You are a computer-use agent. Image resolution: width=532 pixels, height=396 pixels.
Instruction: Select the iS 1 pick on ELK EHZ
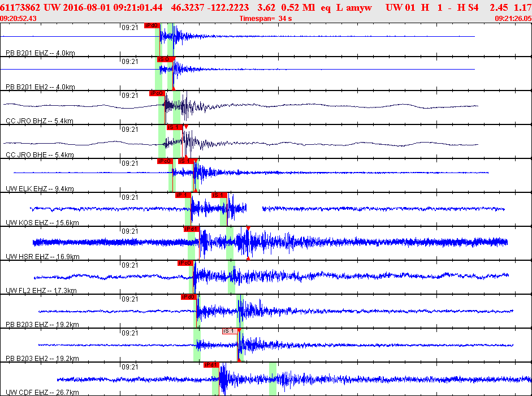186,161
